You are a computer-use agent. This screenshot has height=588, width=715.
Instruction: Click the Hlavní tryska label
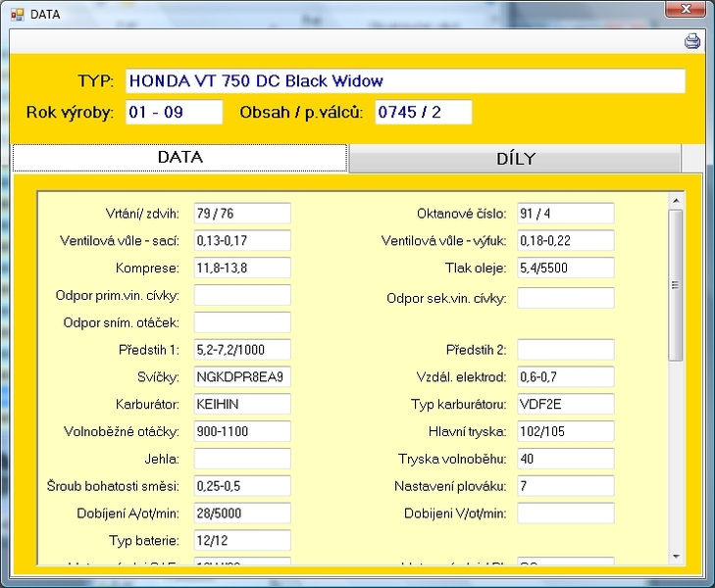[x=468, y=431]
